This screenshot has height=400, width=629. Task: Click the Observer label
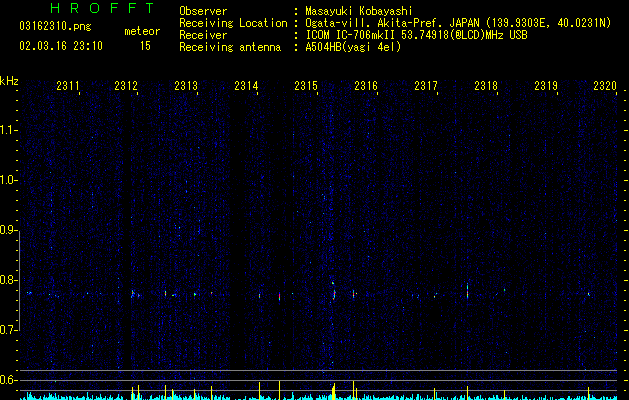[203, 11]
